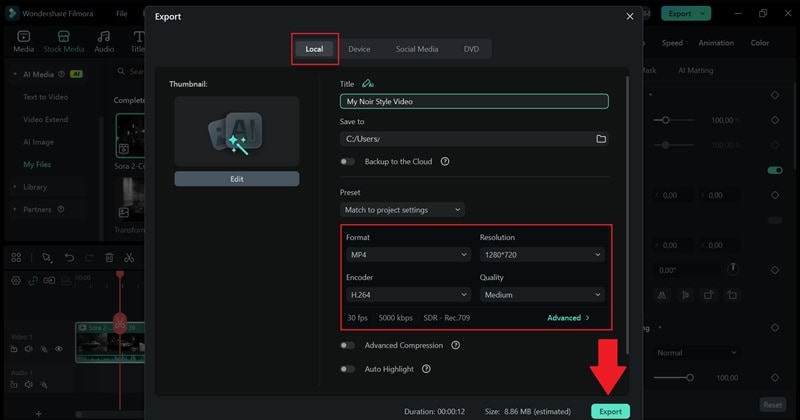Click the Edit thumbnail button

point(237,179)
